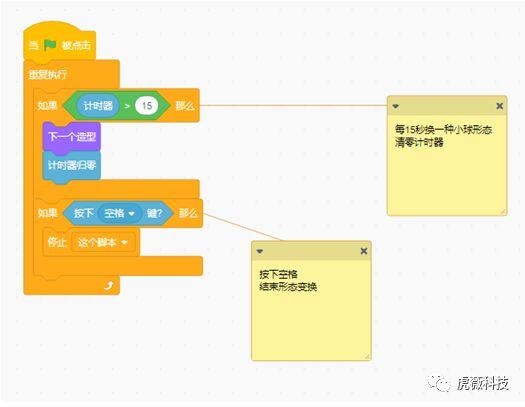Edit the value 15 in comparison block
The width and height of the screenshot is (525, 407).
(147, 106)
